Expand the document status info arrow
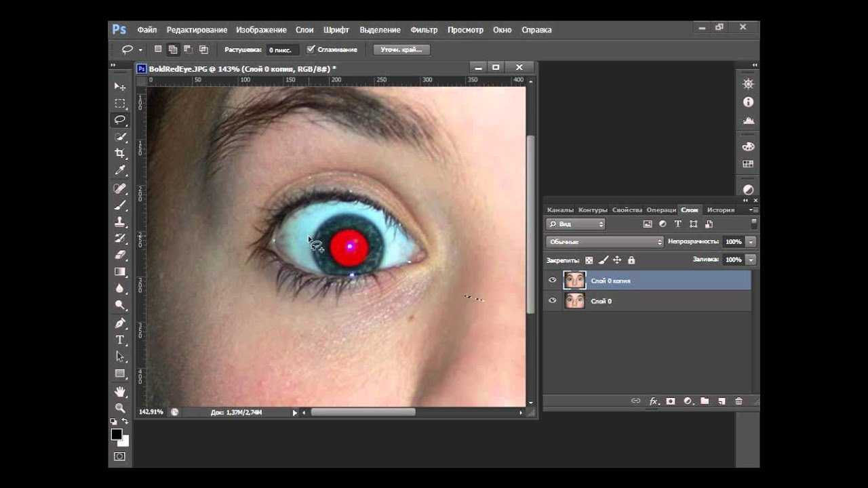Viewport: 868px width, 488px height. click(294, 412)
